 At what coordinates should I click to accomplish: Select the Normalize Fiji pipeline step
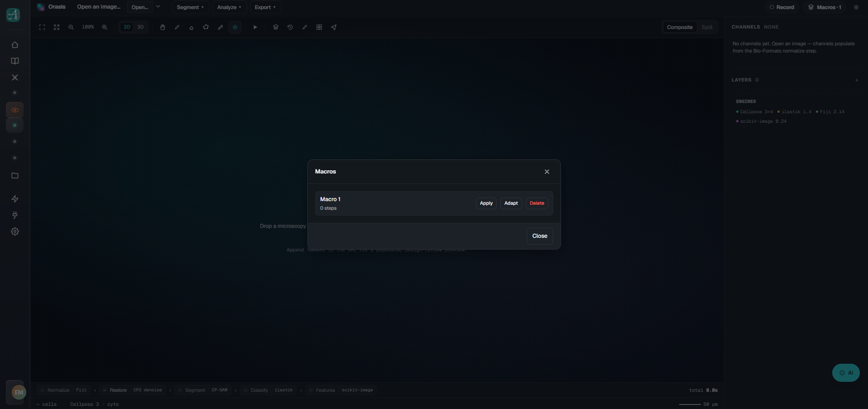coord(64,390)
